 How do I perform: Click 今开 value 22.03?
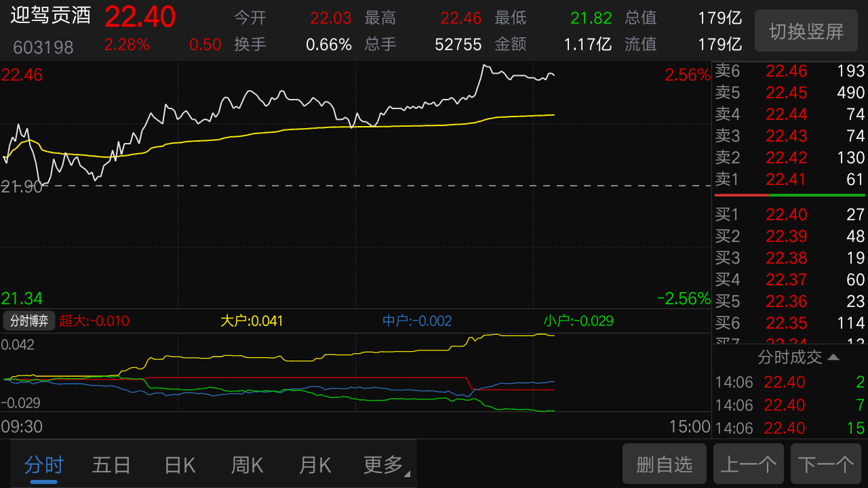tap(332, 18)
